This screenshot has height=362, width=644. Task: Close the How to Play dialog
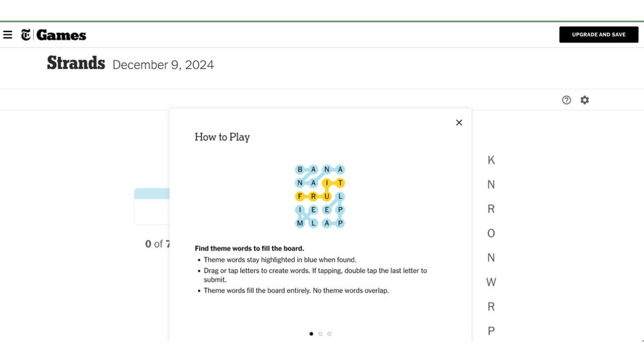459,123
